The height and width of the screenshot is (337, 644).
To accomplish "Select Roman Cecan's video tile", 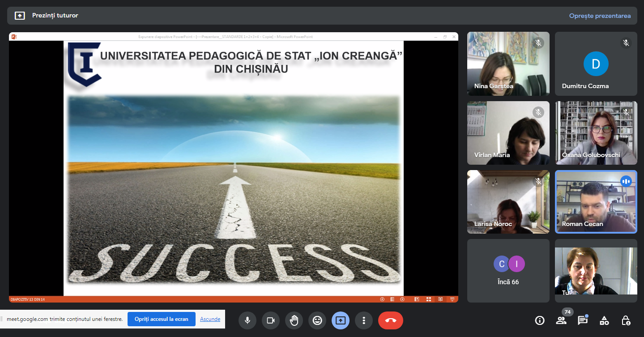I will coord(596,202).
